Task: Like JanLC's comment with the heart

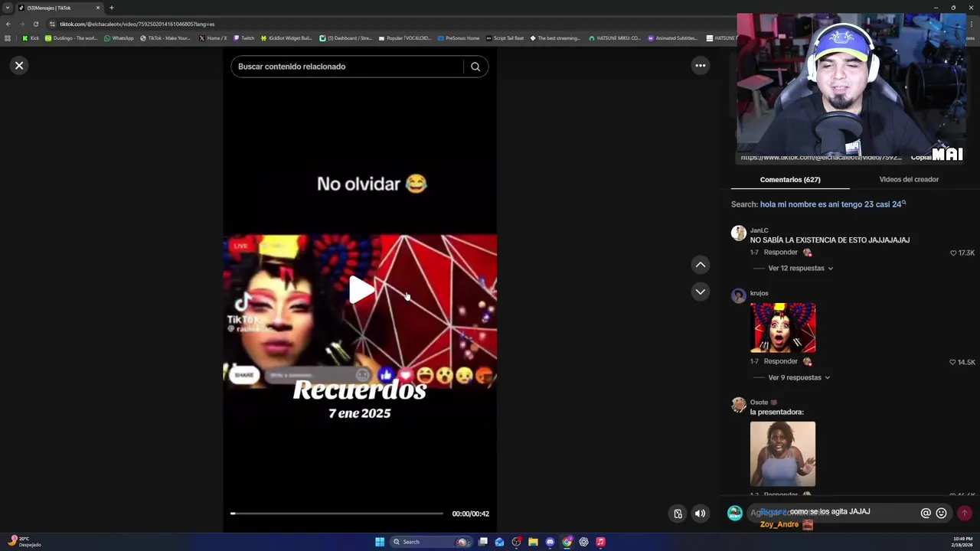Action: [953, 253]
